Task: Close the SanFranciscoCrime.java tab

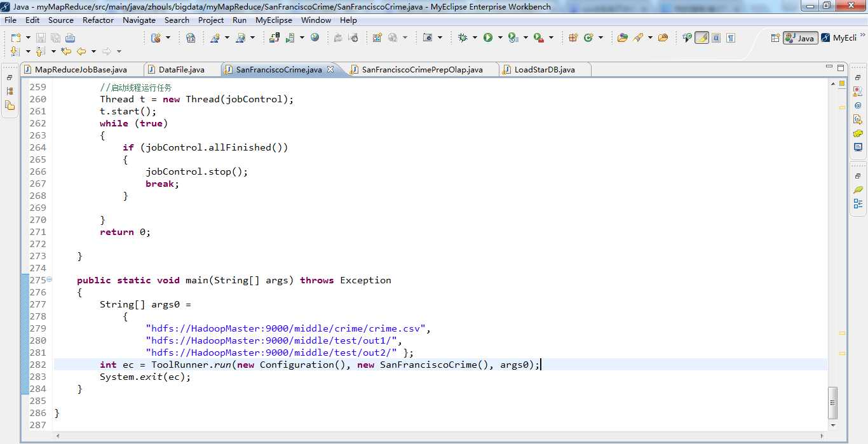Action: (330, 69)
